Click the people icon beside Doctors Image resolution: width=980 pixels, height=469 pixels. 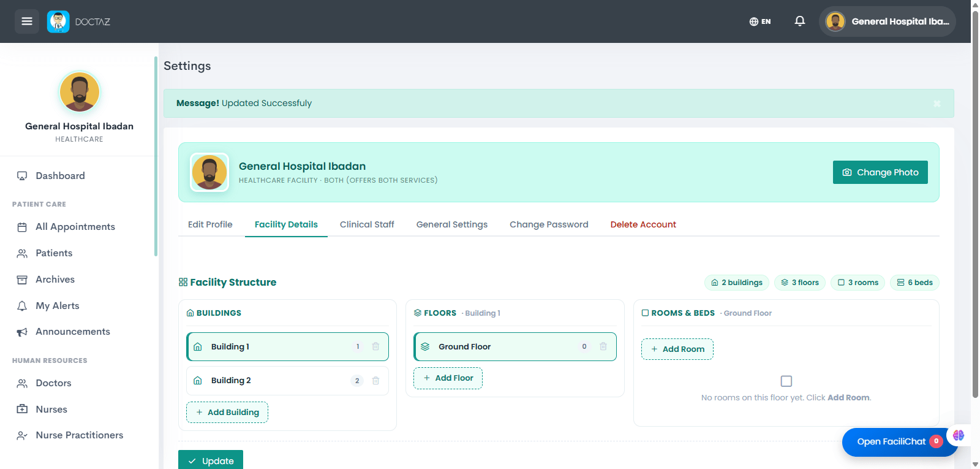[22, 383]
